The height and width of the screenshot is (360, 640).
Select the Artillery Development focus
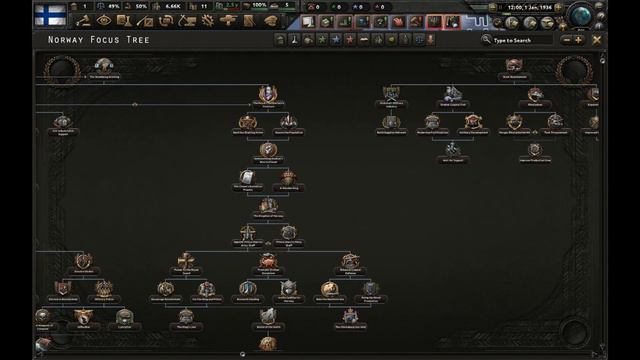click(473, 124)
